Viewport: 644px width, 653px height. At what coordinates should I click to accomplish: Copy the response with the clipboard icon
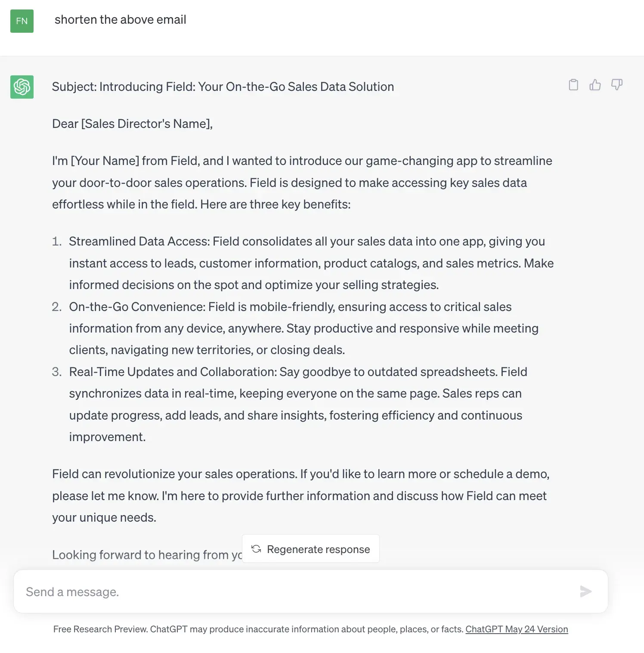pyautogui.click(x=573, y=85)
